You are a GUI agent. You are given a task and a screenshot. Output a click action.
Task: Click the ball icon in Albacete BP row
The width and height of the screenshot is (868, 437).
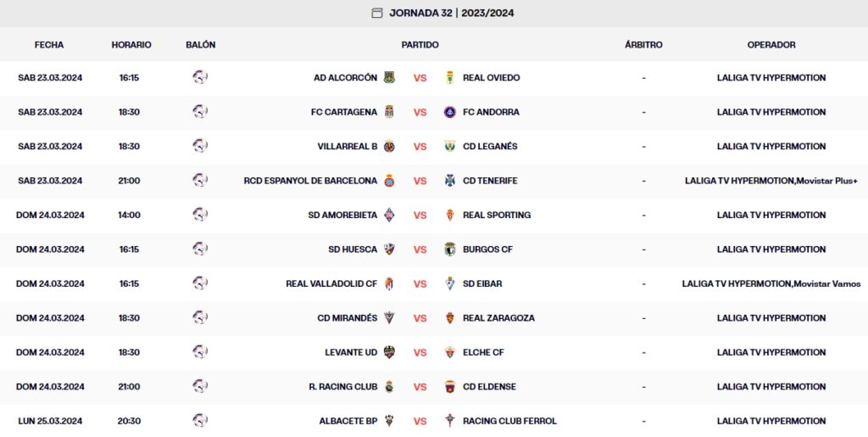tap(200, 421)
